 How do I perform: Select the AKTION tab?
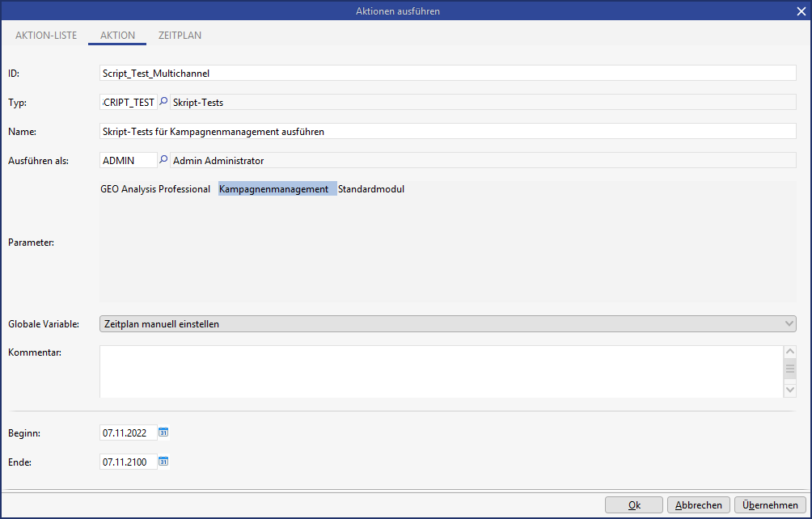point(117,36)
